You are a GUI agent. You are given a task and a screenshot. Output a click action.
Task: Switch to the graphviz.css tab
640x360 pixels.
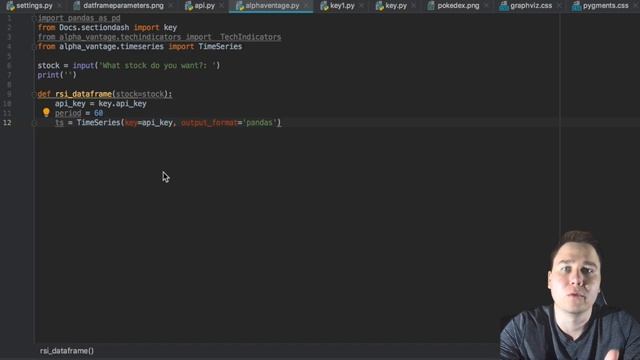[531, 6]
